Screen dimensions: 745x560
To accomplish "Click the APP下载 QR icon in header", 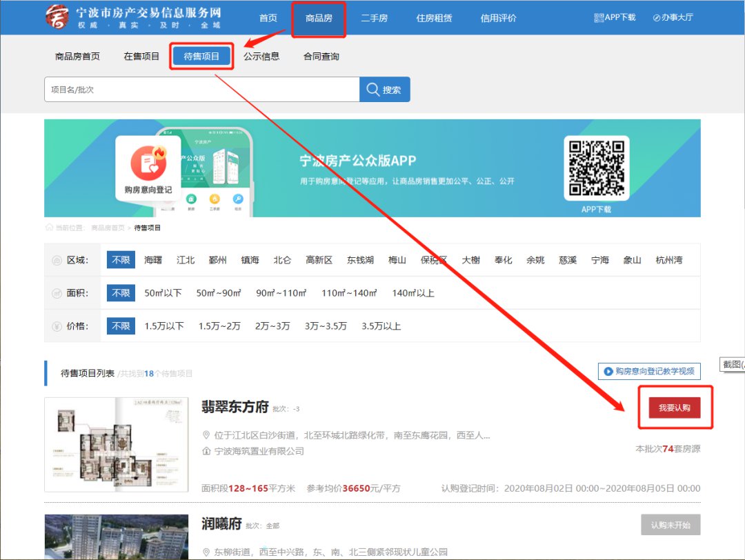I will [x=598, y=18].
